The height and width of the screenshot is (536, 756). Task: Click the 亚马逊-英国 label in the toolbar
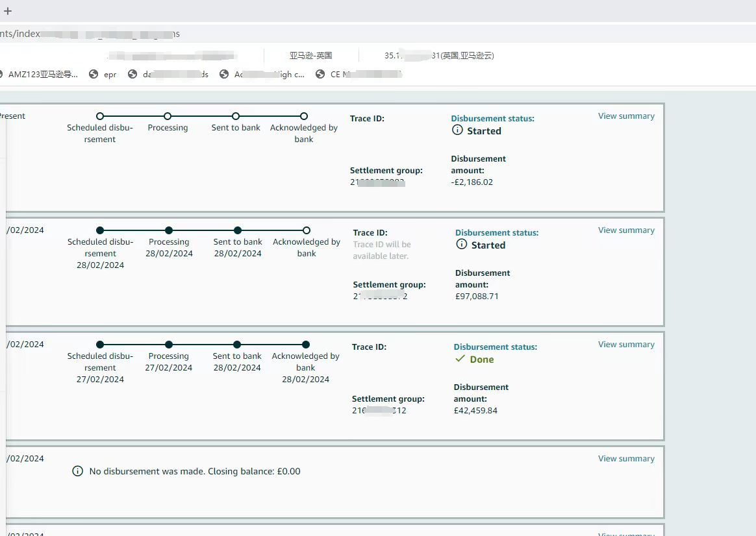(311, 55)
